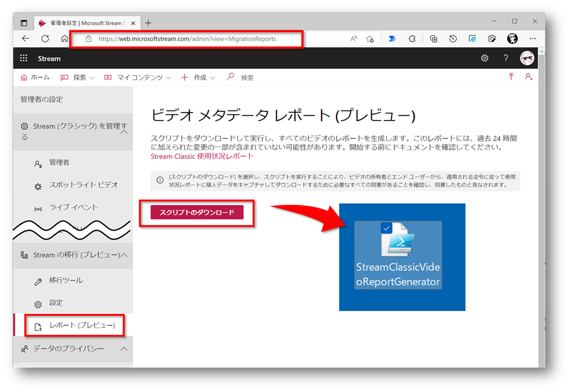Click the Stream title in header
Image resolution: width=570 pixels, height=392 pixels.
pyautogui.click(x=49, y=59)
